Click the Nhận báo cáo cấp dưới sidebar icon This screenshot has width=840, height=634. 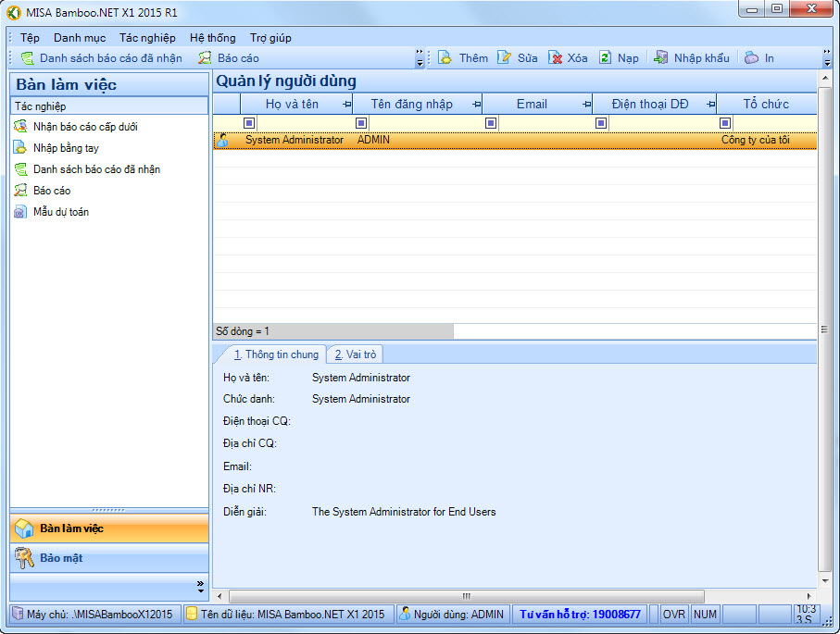[20, 127]
